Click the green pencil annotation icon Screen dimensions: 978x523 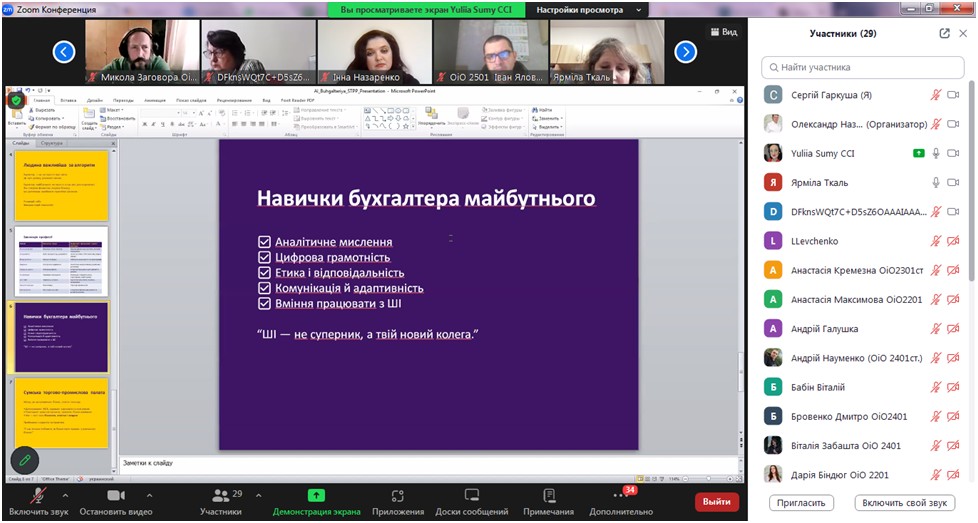click(x=25, y=460)
